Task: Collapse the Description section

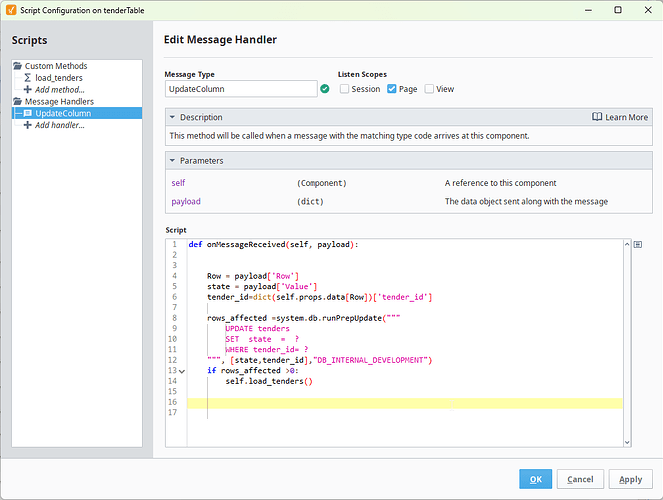Action: 172,117
